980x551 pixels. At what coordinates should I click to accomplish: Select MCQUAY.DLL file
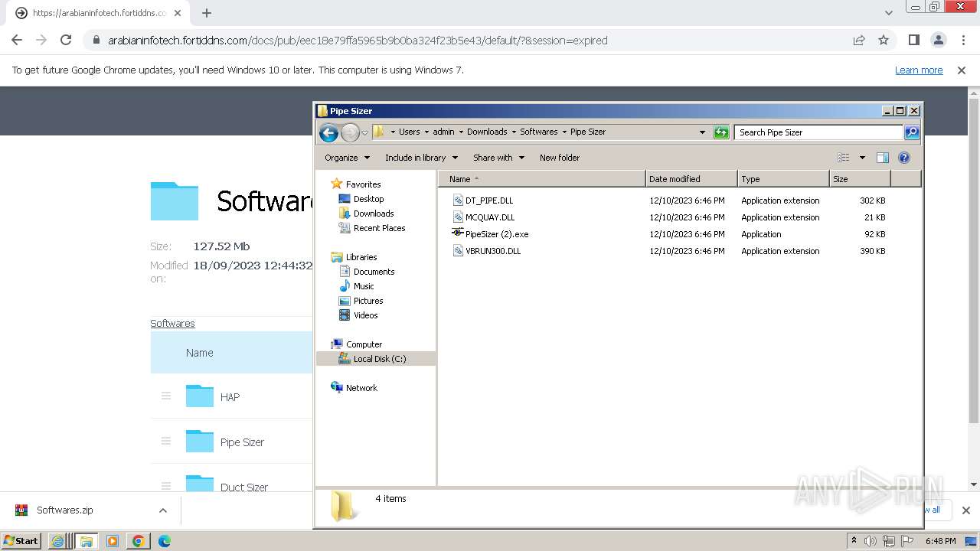pos(490,217)
